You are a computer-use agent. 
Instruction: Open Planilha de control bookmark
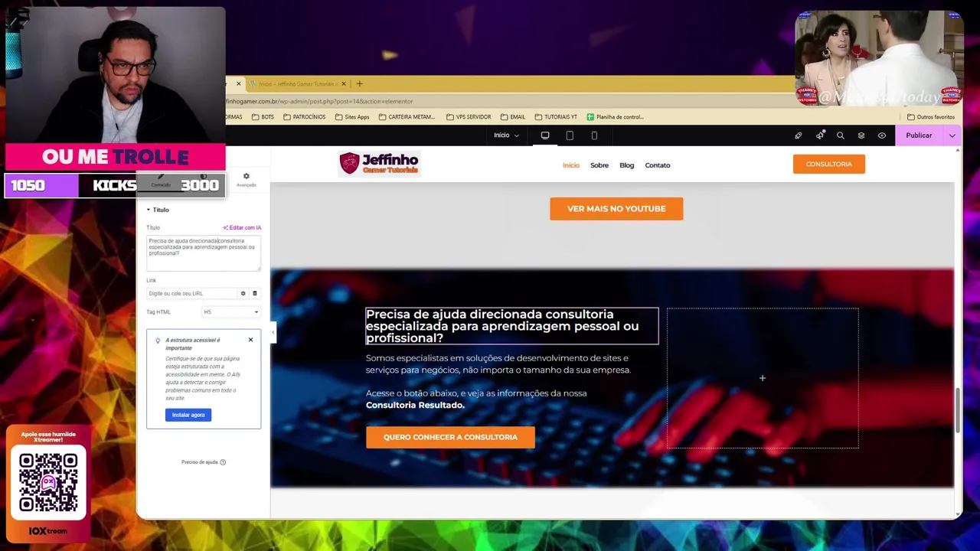616,117
